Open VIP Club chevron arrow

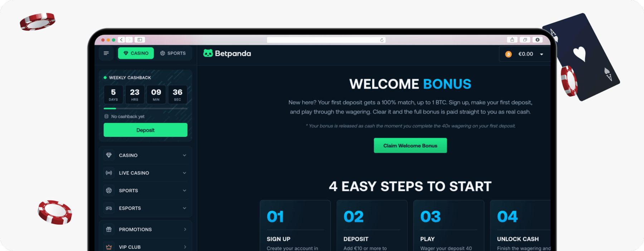tap(185, 247)
